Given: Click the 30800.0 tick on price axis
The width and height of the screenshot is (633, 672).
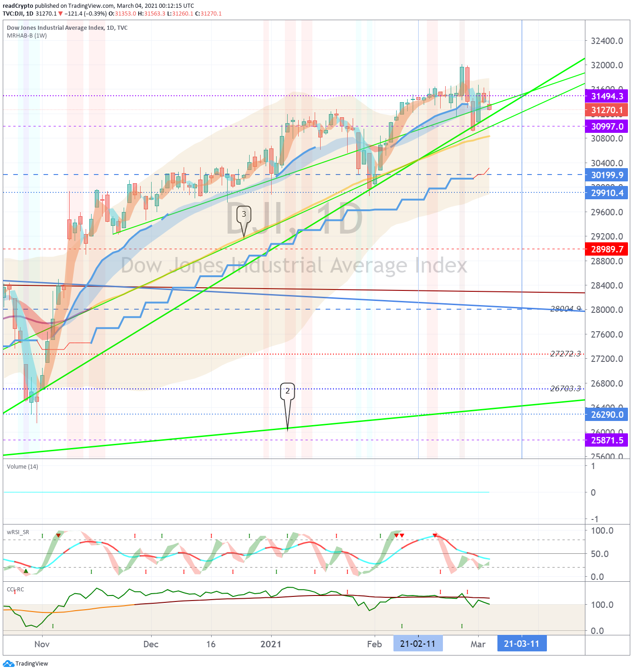Looking at the screenshot, I should click(x=607, y=138).
